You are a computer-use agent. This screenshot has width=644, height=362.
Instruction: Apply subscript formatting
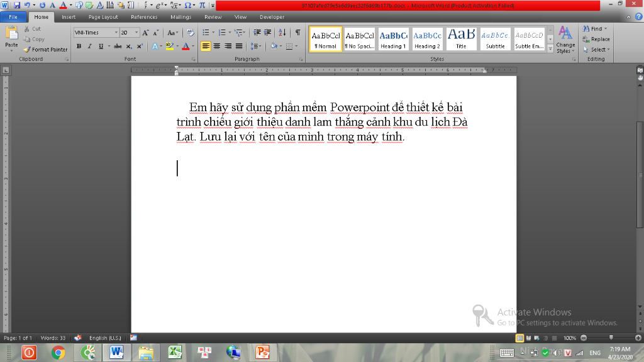[x=129, y=47]
